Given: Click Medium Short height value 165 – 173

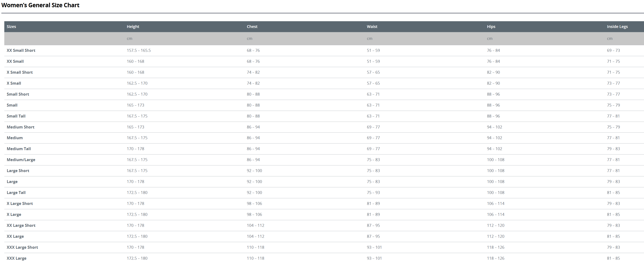Looking at the screenshot, I should coord(135,127).
